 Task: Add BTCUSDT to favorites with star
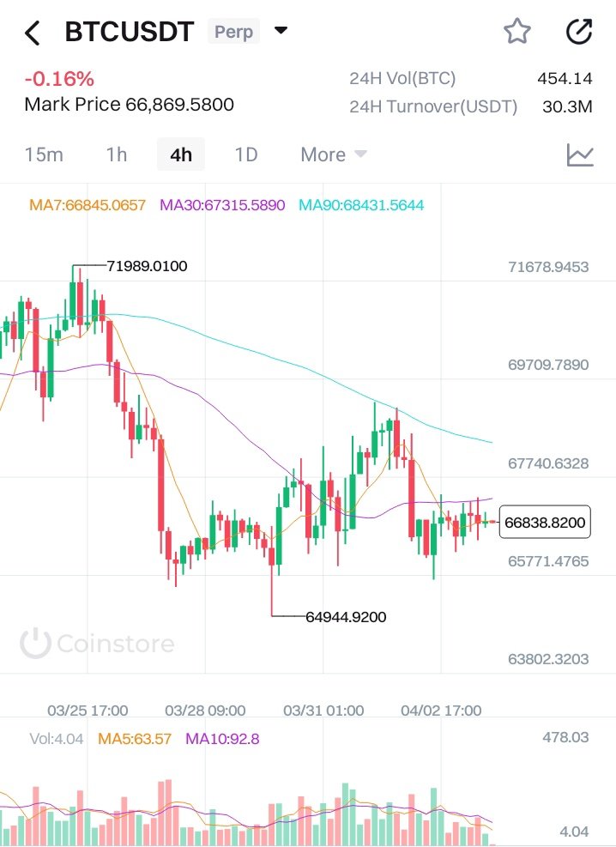pos(516,33)
